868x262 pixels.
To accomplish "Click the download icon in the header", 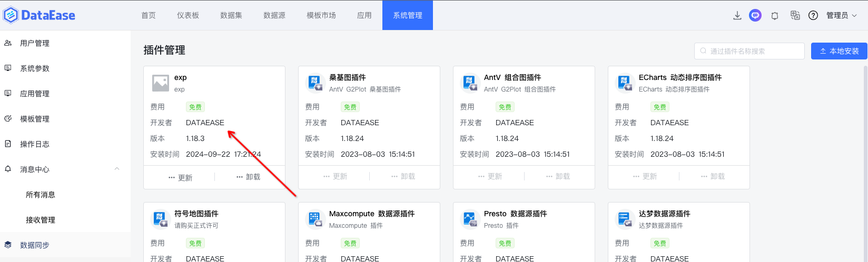I will pyautogui.click(x=737, y=15).
